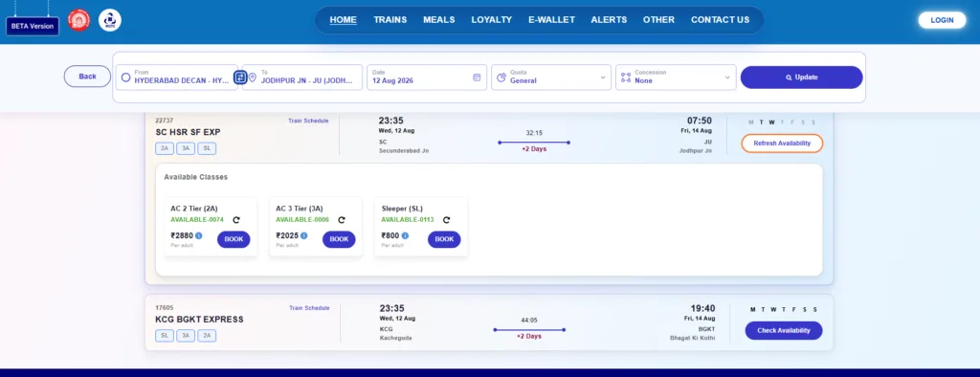980x377 pixels.
Task: Book Sleeper class ticket
Action: pos(444,239)
